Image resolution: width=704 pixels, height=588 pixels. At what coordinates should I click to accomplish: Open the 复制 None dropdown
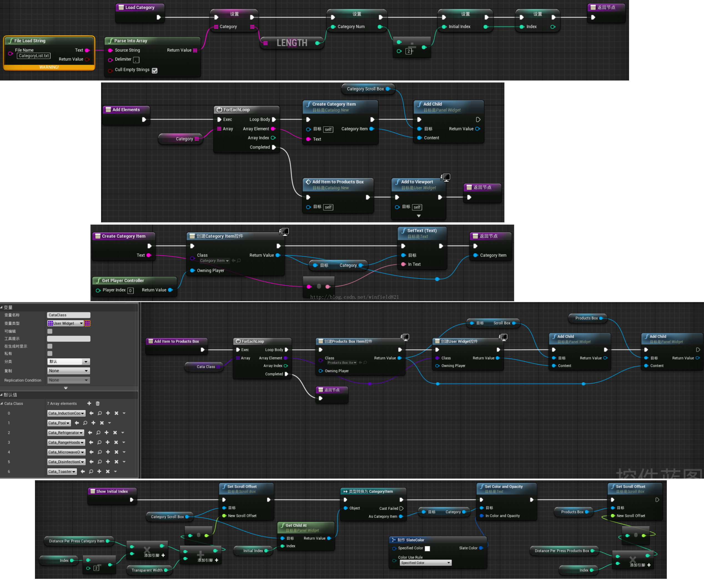[69, 371]
